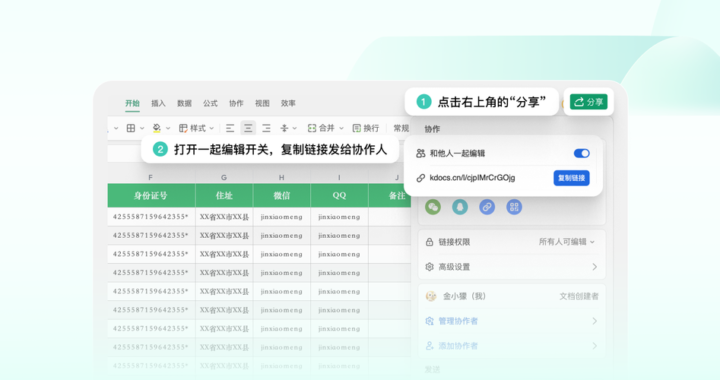
Task: Click the lock icon beside 链接权限
Action: point(429,242)
